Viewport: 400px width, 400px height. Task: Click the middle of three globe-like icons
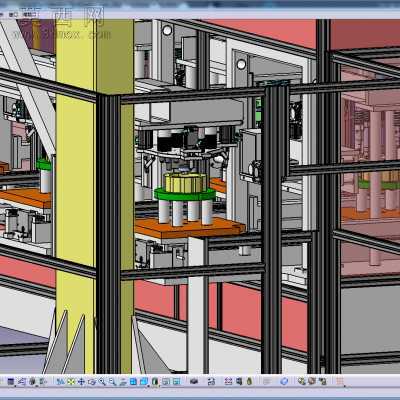click(x=312, y=381)
